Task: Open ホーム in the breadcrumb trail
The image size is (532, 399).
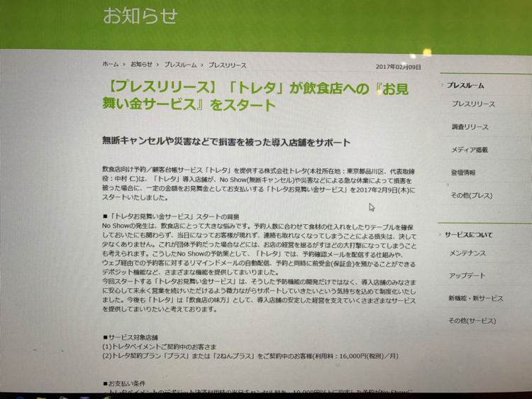Action: click(x=110, y=64)
